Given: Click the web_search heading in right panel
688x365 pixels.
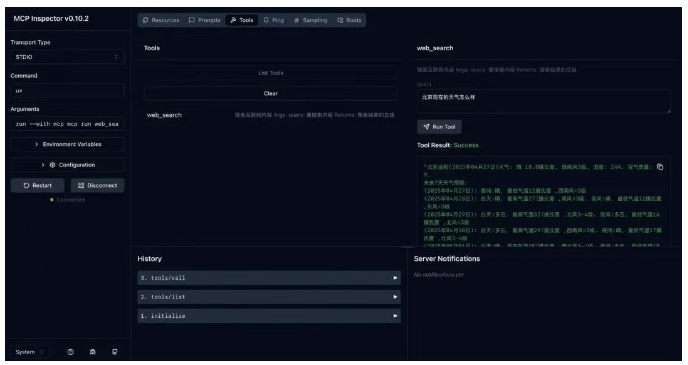Looking at the screenshot, I should [x=435, y=48].
